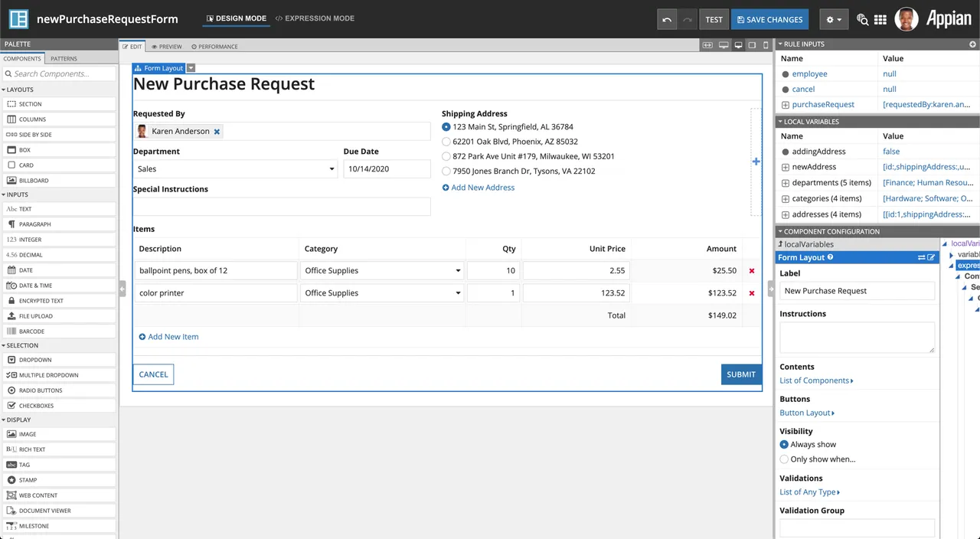Click the Special Instructions input field
The height and width of the screenshot is (539, 980).
pos(282,207)
